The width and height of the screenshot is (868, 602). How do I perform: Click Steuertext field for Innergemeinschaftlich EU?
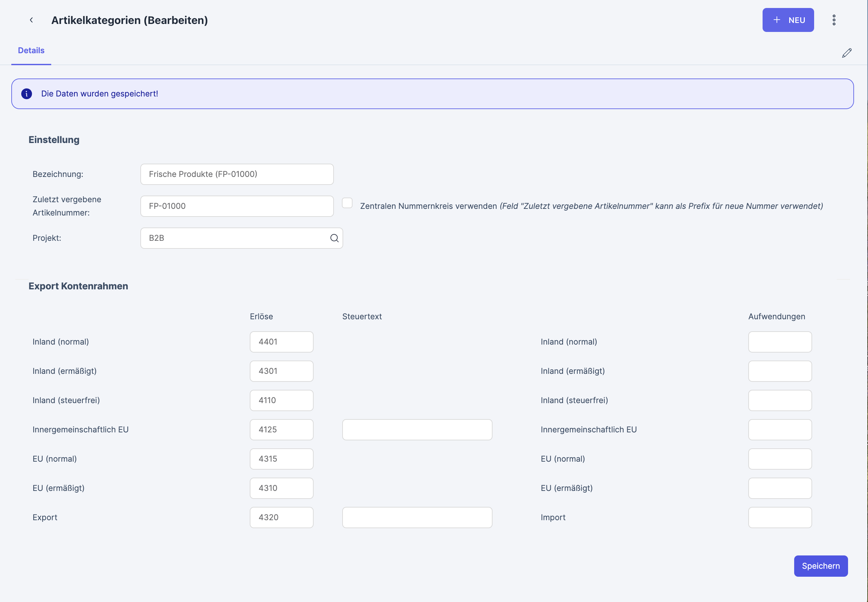[x=417, y=430]
